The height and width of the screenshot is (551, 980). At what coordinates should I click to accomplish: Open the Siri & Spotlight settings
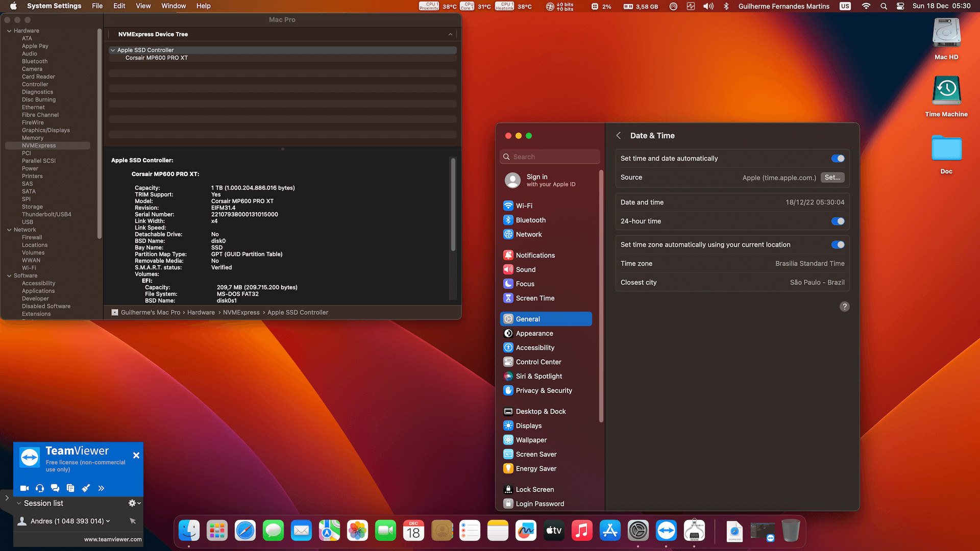[x=538, y=376]
